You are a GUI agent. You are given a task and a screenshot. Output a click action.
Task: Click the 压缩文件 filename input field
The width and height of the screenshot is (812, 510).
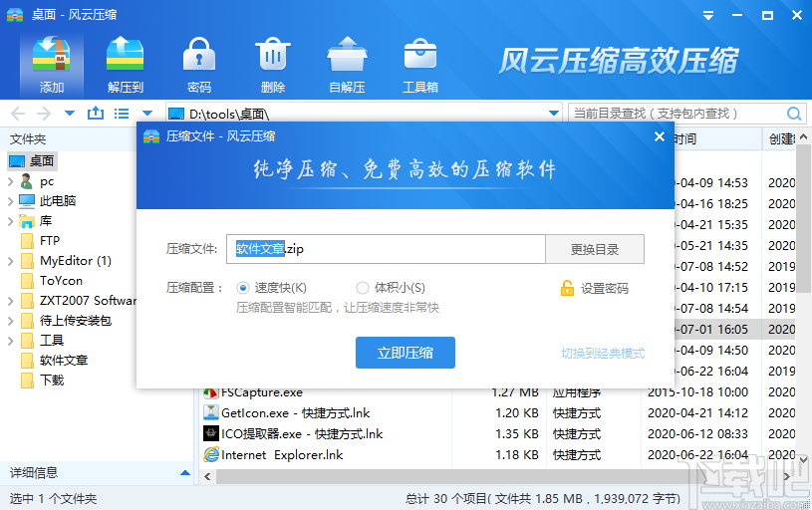pos(386,249)
